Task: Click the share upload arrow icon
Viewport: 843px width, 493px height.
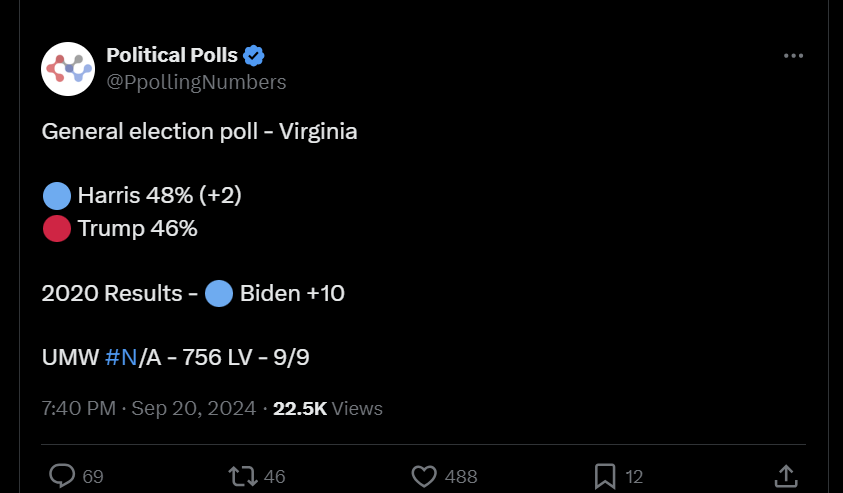Action: click(x=785, y=476)
